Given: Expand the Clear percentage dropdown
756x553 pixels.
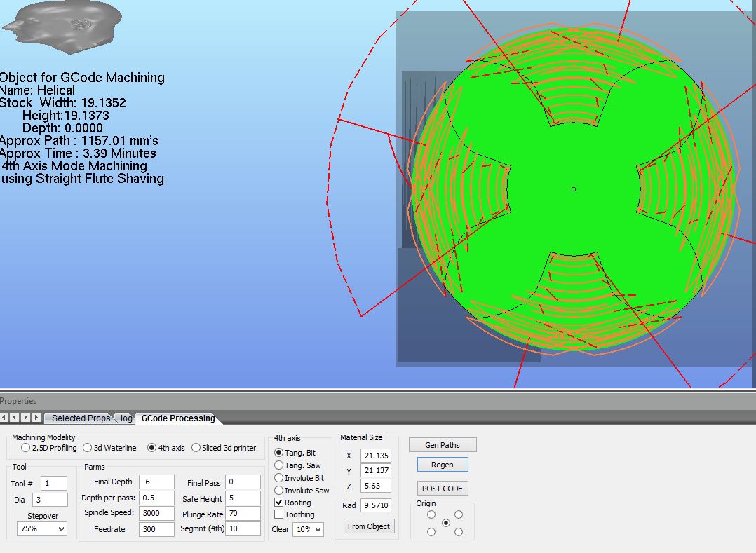Looking at the screenshot, I should pyautogui.click(x=308, y=529).
